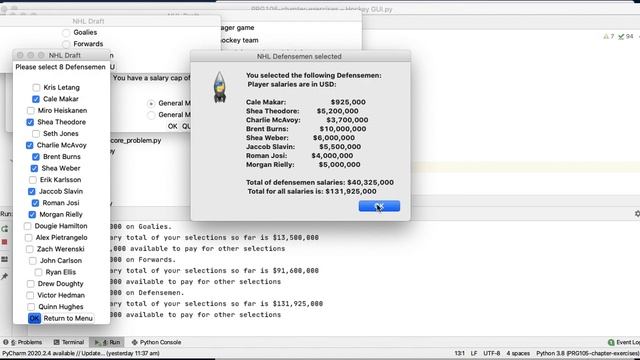
Task: Change the LF line separator setting
Action: (x=474, y=353)
